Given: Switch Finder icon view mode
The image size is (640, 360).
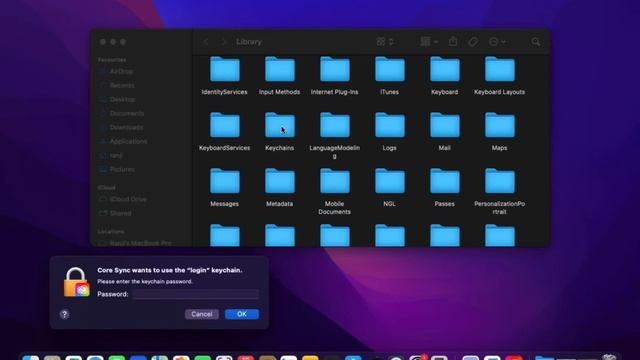Looking at the screenshot, I should pos(384,42).
